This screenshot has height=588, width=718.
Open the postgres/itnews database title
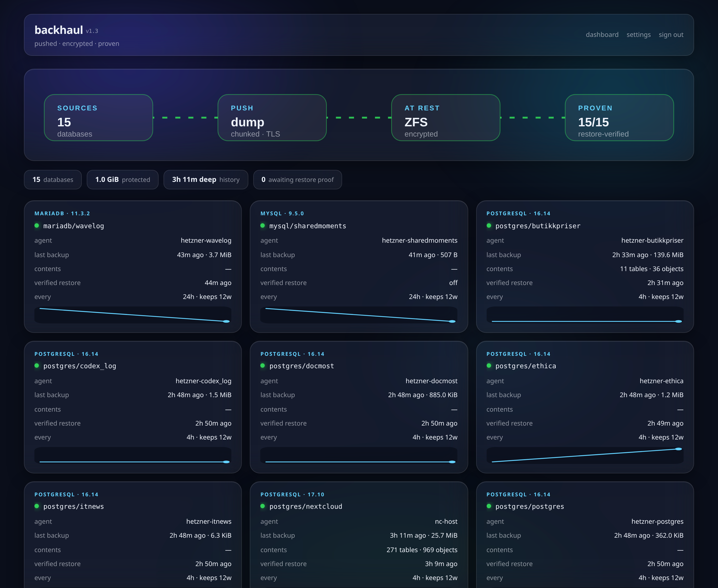tap(74, 507)
